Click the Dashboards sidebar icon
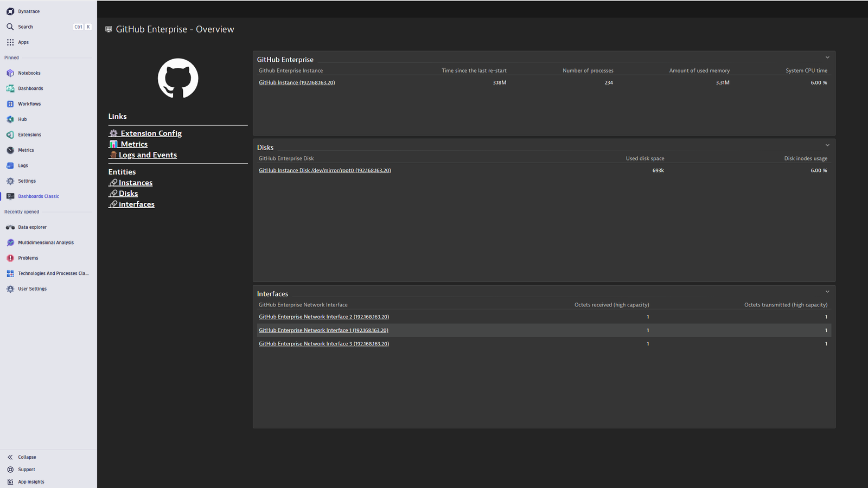868x488 pixels. tap(10, 88)
